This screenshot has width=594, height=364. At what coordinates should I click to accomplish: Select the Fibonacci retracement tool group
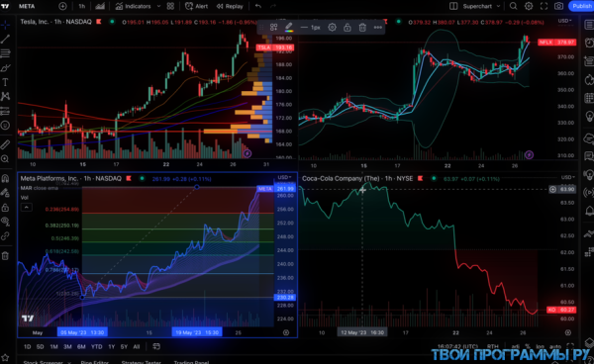(5, 53)
